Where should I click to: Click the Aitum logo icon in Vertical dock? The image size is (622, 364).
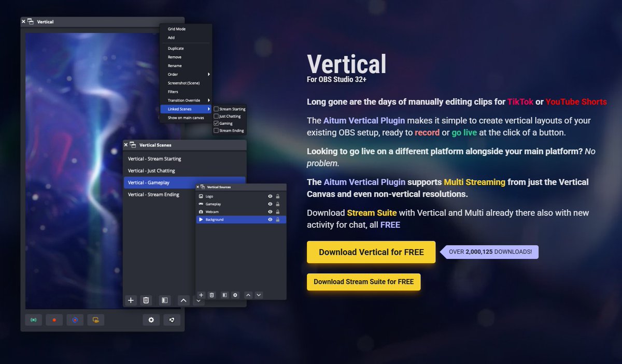point(172,320)
